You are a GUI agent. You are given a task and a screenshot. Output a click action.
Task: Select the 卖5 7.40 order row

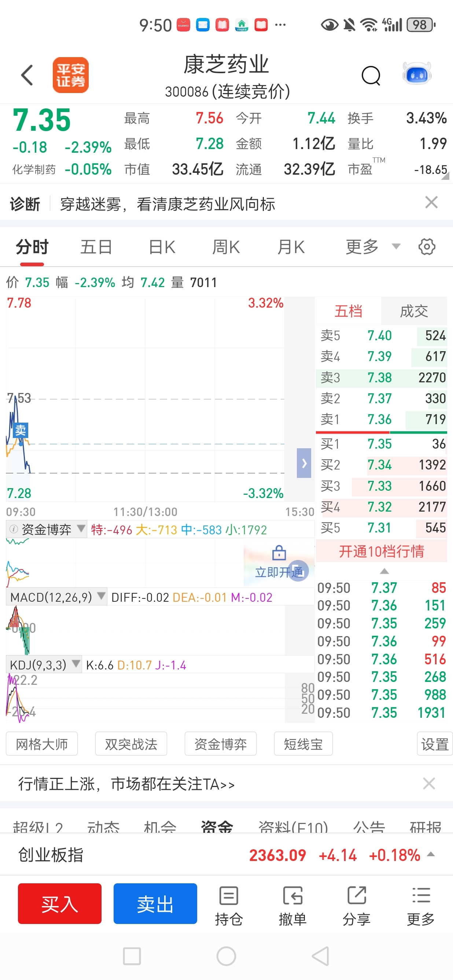[x=382, y=335]
